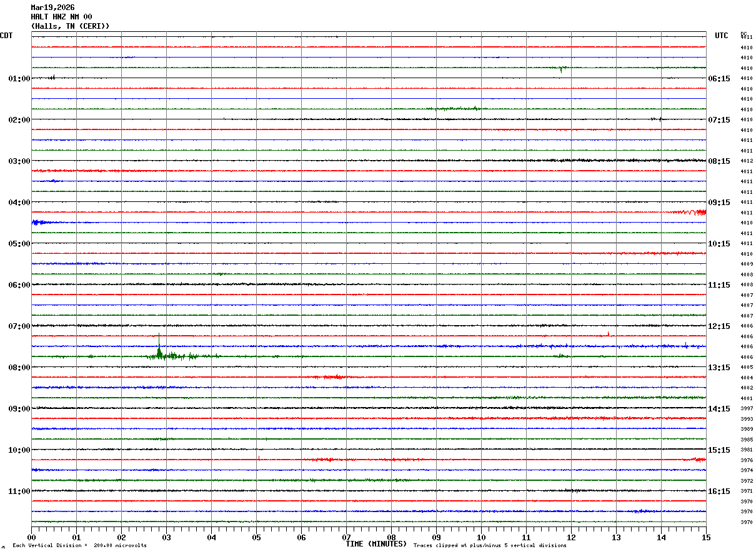Click the minute 01 axis tick label

point(76,537)
